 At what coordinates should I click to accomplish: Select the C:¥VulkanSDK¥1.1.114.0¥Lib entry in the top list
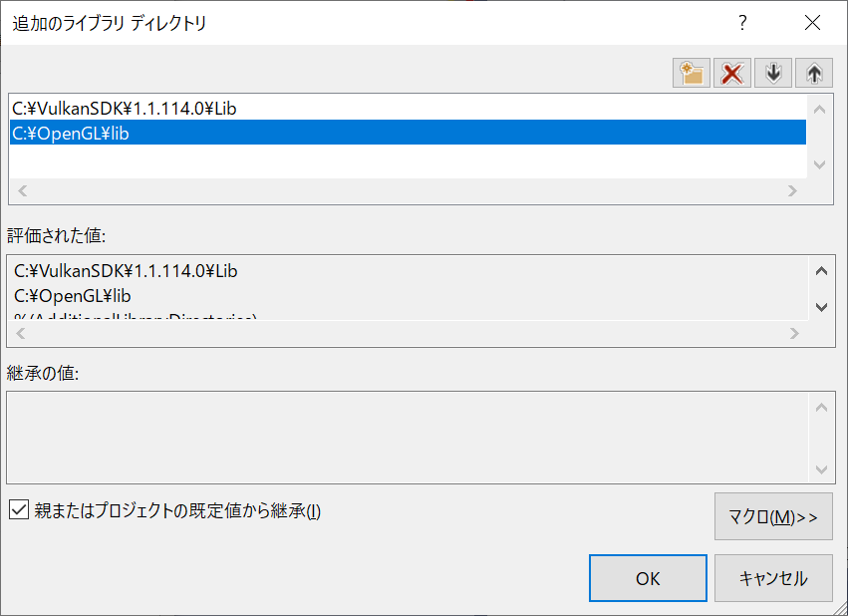[408, 109]
